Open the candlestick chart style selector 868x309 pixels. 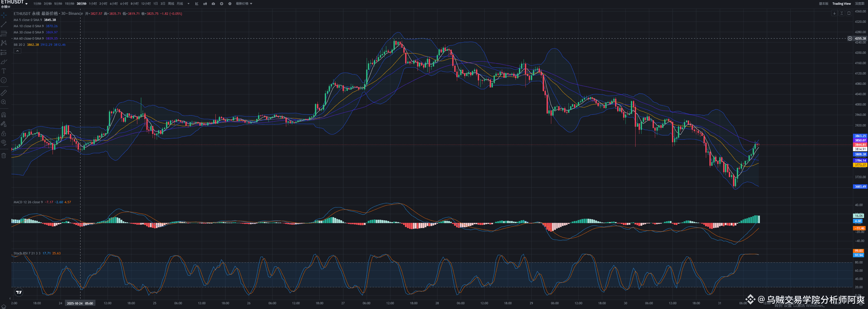205,4
